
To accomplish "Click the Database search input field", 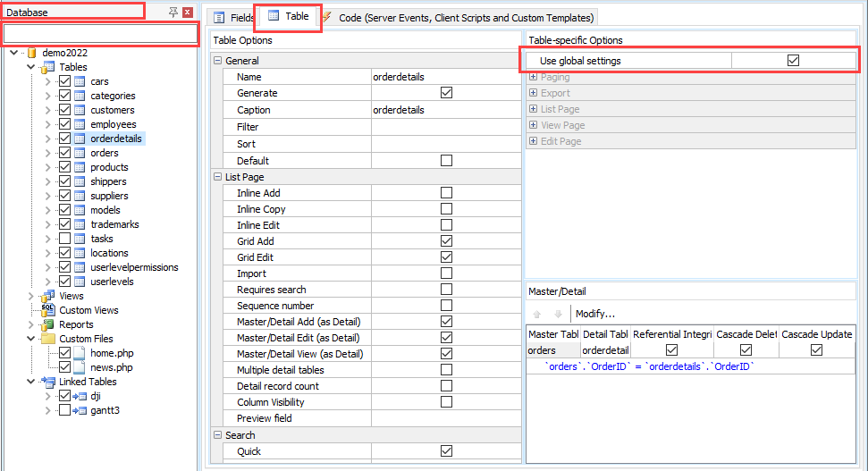I will click(x=100, y=34).
